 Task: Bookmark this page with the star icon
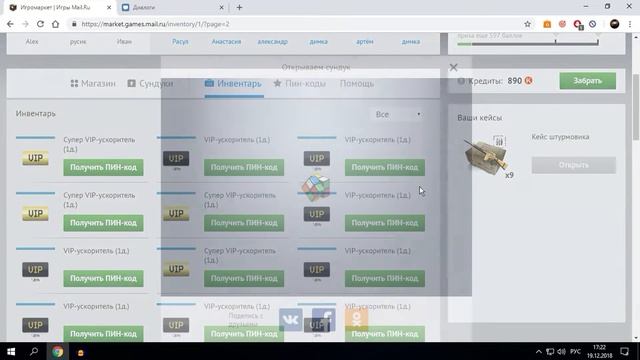pos(527,24)
